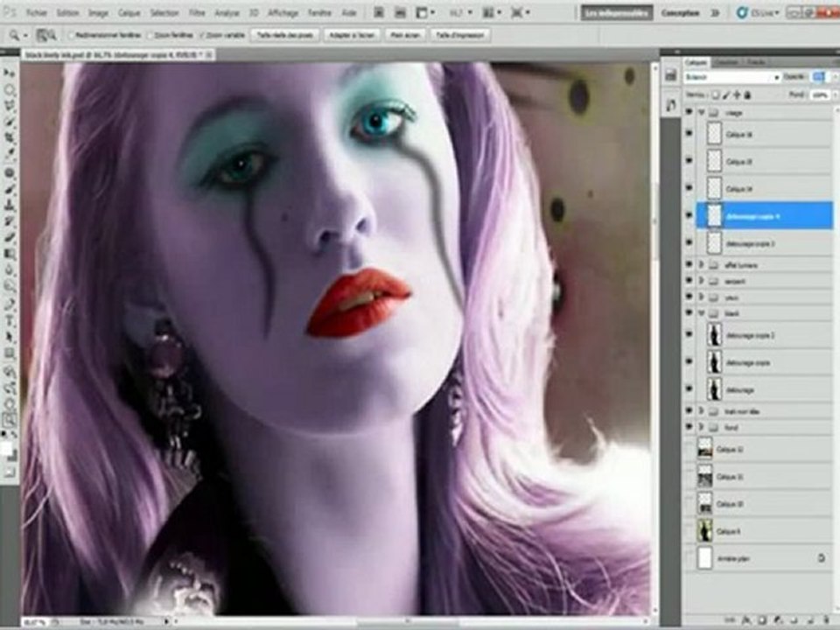
Task: Click the layer Opacité value field
Action: coord(819,77)
